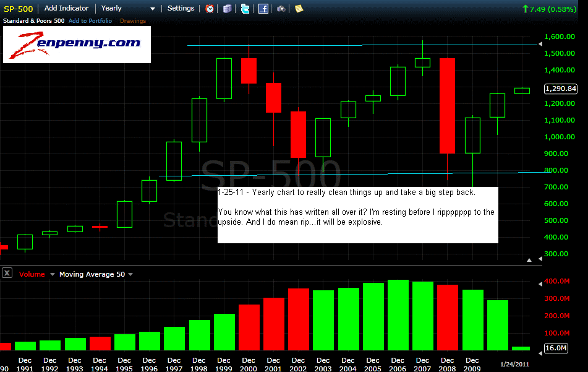
Task: Click the 1/24/2011 date label
Action: click(514, 364)
